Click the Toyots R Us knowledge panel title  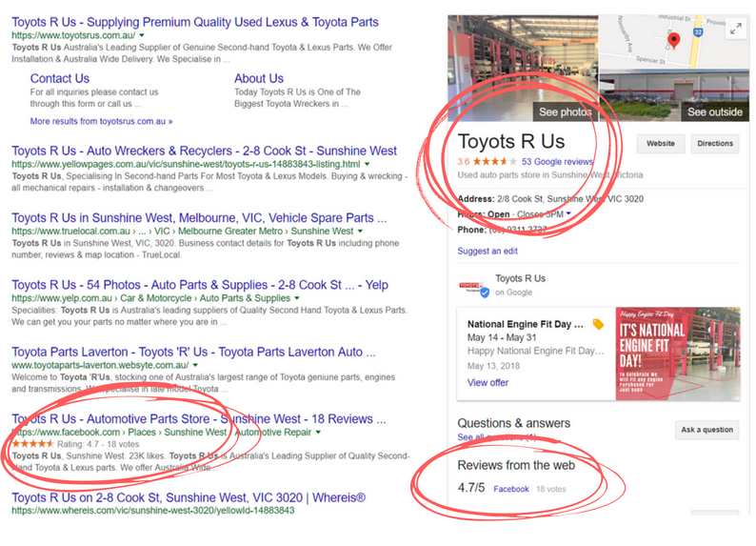pyautogui.click(x=511, y=141)
